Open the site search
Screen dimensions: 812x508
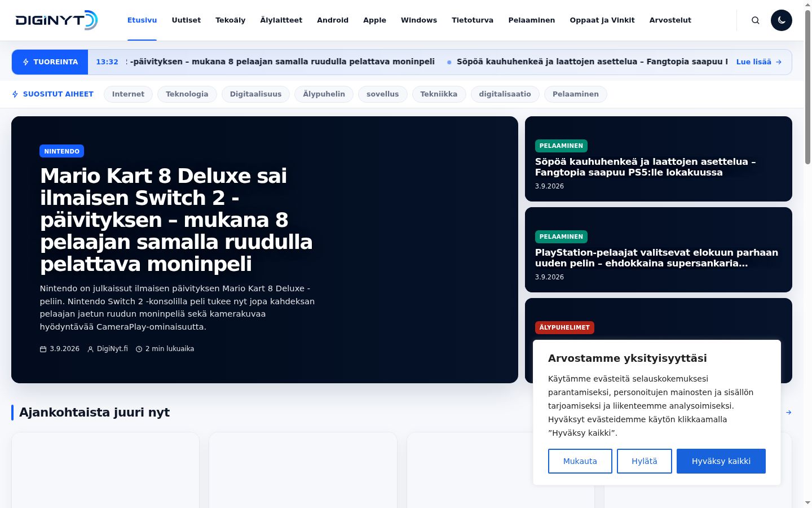tap(756, 20)
